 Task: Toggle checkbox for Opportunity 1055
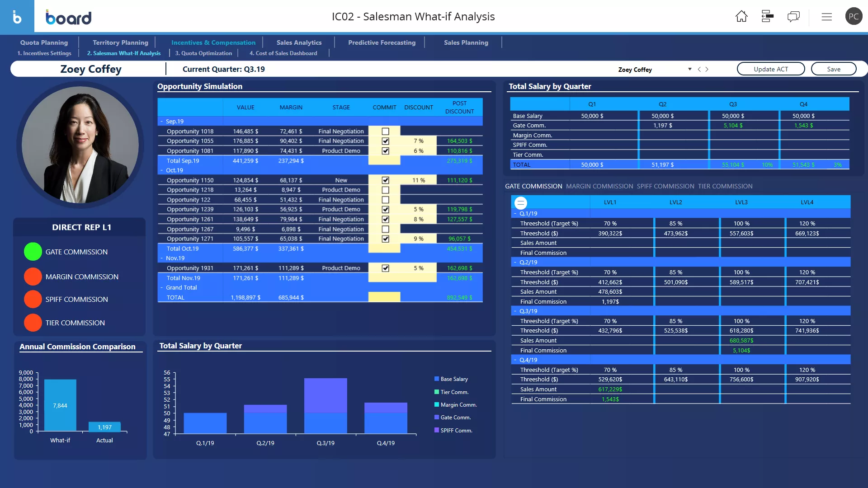(x=385, y=141)
